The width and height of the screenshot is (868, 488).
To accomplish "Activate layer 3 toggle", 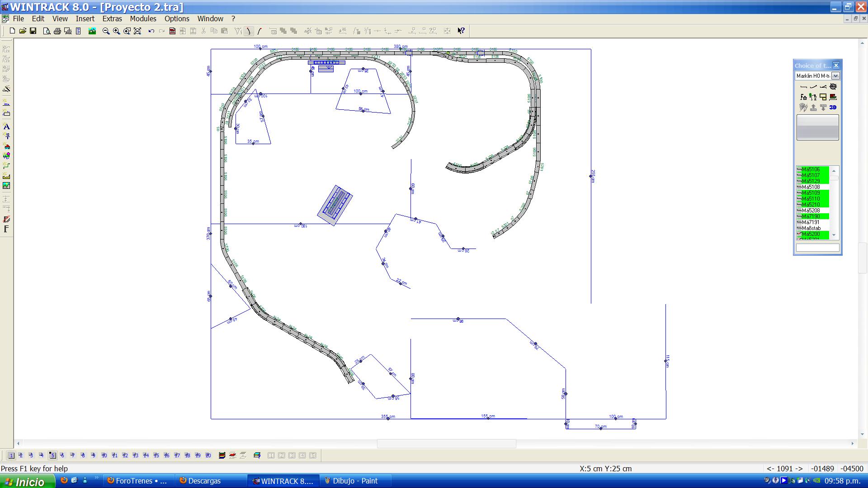I will (x=31, y=455).
